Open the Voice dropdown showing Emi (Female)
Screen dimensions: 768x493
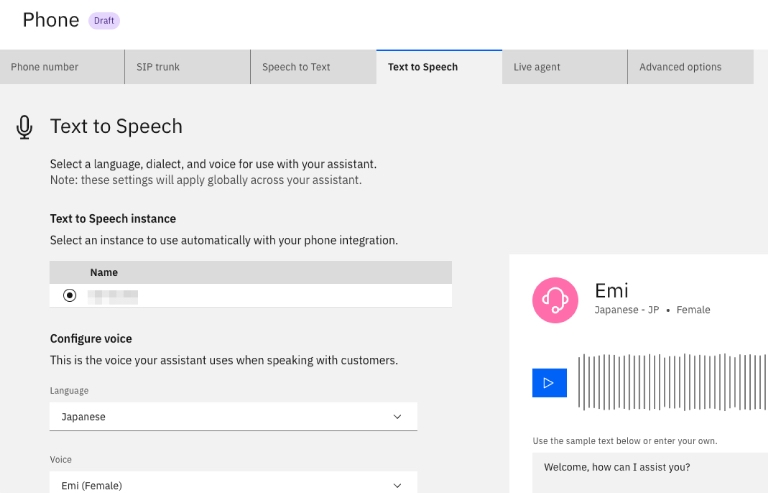coord(233,484)
